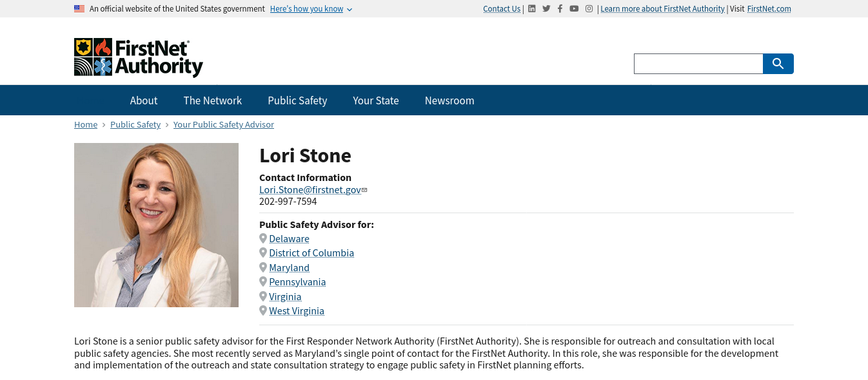Click the map pin beside West Virginia

(263, 310)
